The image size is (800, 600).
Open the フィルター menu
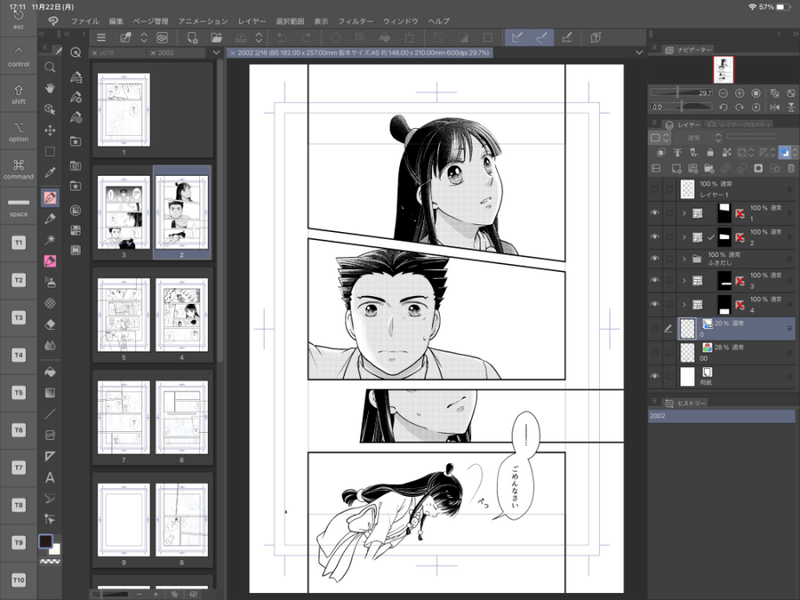356,21
